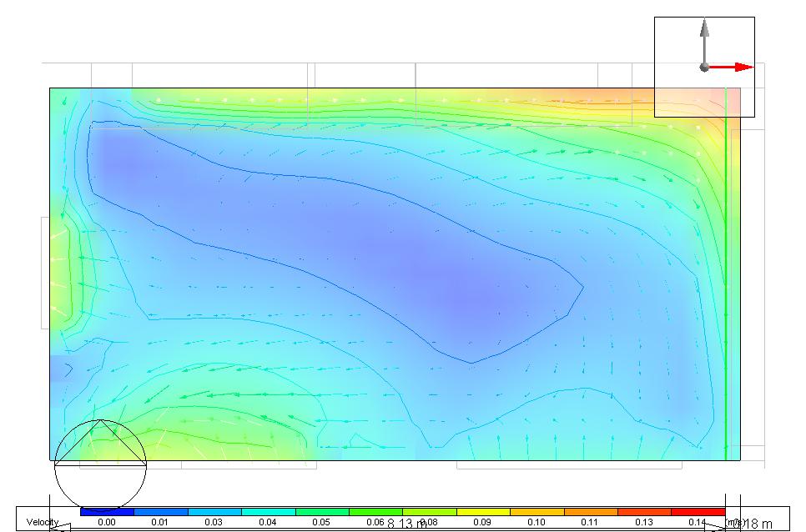Click the 0.10 legend value label

click(536, 522)
